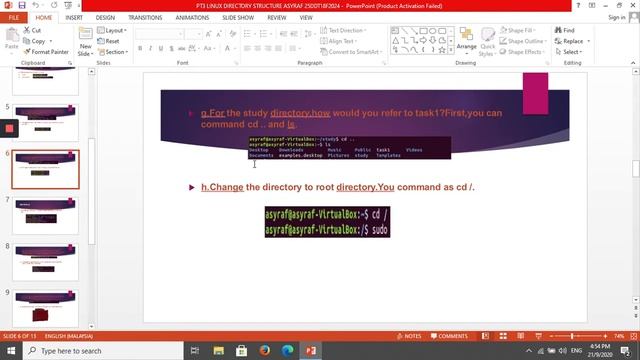Screen dimensions: 640x360
Task: Click the zoom slider handle
Action: [572, 336]
